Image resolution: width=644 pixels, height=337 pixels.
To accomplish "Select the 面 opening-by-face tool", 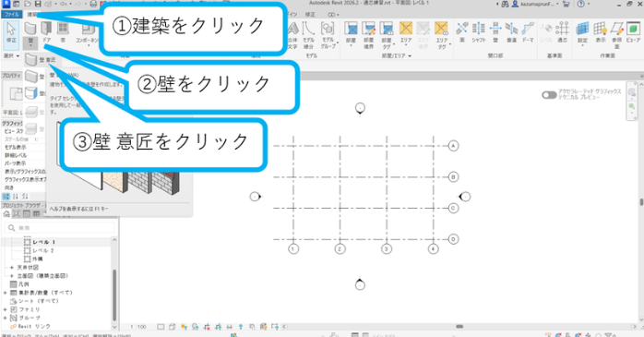I will [x=462, y=32].
